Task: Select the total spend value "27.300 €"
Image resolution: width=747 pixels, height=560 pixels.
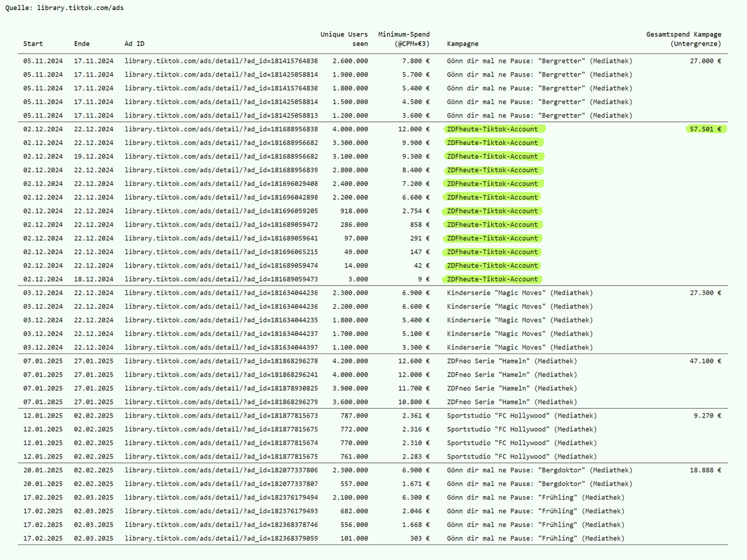Action: 706,293
